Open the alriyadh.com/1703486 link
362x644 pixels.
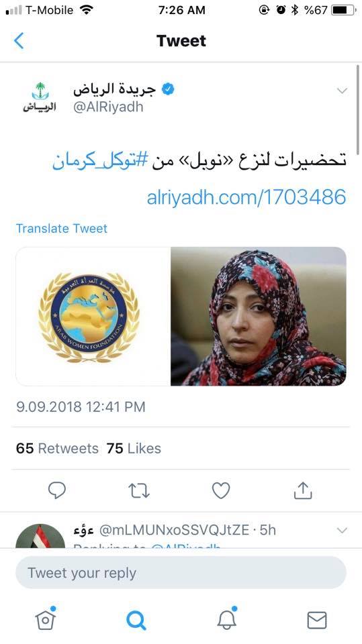[246, 197]
